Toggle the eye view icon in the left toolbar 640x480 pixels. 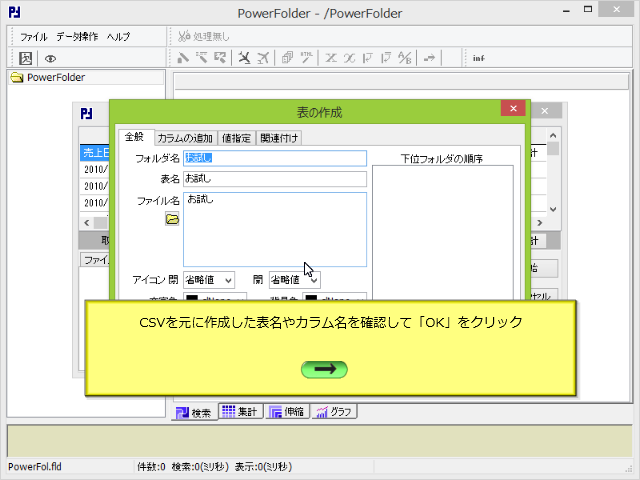pyautogui.click(x=50, y=59)
